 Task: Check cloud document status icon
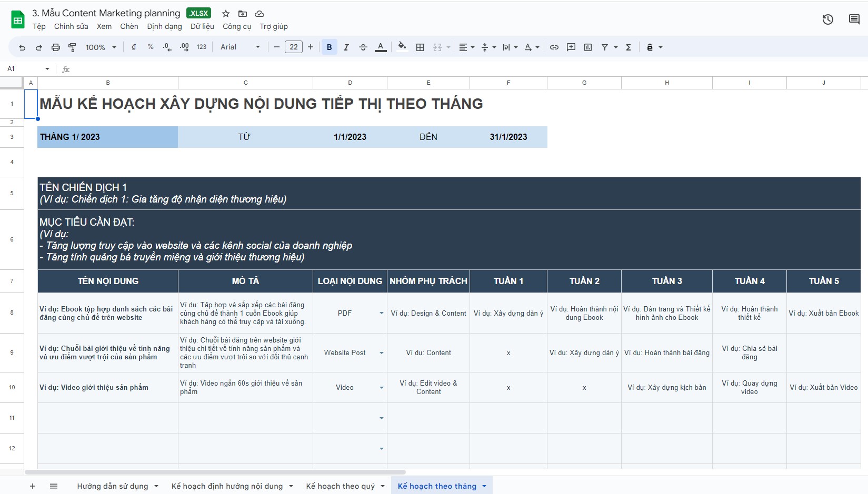(260, 14)
